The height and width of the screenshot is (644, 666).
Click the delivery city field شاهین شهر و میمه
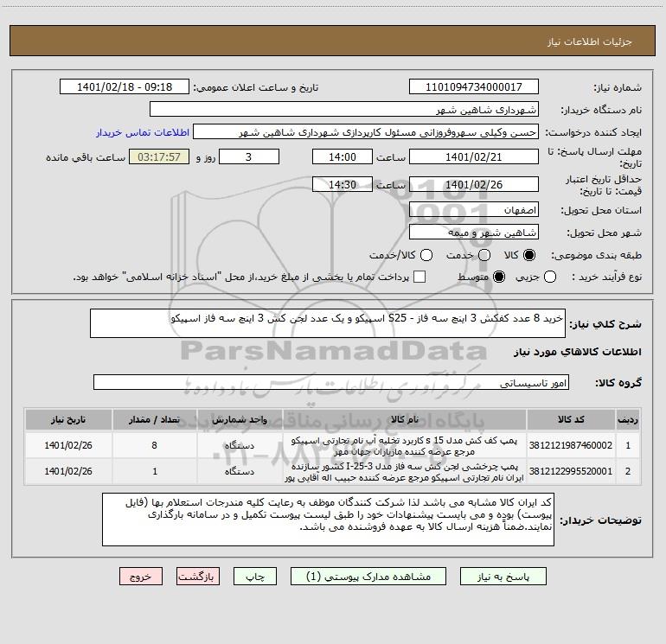pos(474,232)
